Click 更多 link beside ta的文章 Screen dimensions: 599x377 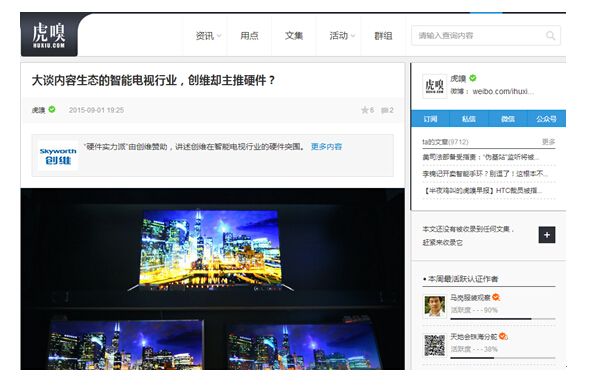[548, 142]
